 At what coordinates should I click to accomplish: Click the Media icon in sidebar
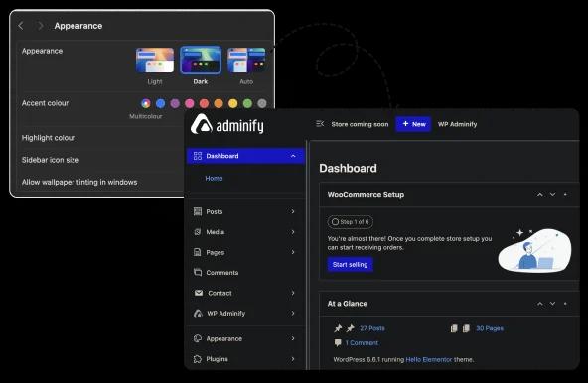(x=198, y=232)
